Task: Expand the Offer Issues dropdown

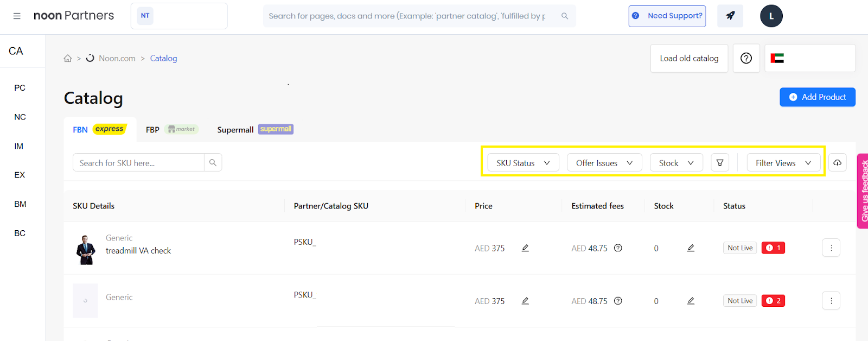Action: 604,162
